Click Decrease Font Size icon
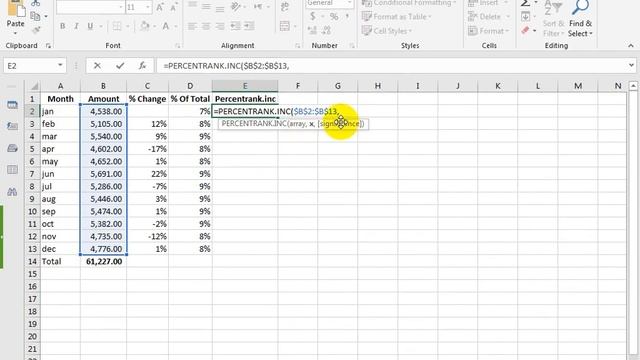Viewport: 640px width, 360px height. coord(173,7)
